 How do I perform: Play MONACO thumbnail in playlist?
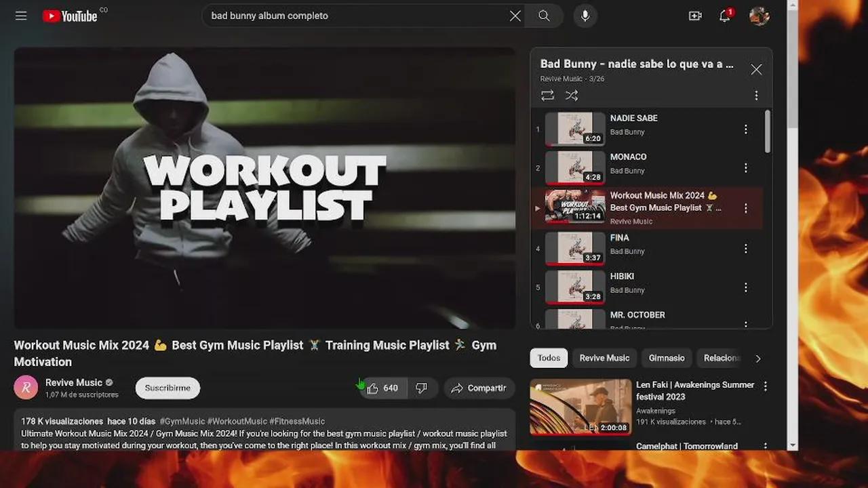pos(575,167)
